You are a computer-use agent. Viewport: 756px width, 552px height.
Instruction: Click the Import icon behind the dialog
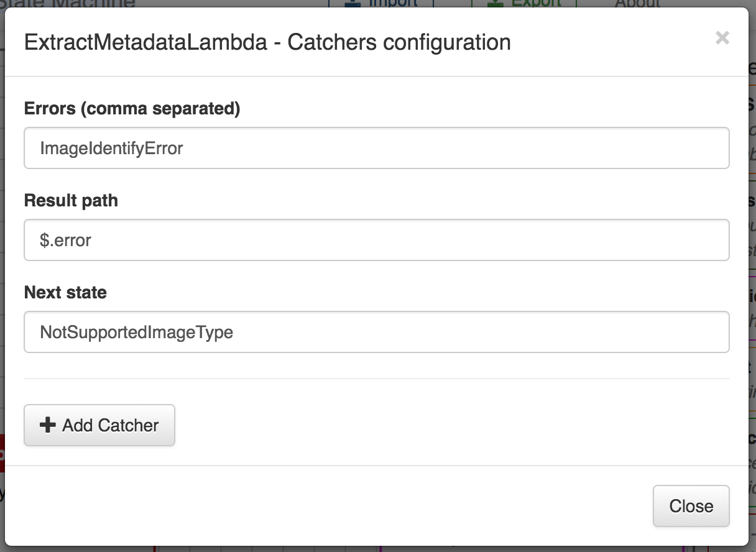(353, 3)
